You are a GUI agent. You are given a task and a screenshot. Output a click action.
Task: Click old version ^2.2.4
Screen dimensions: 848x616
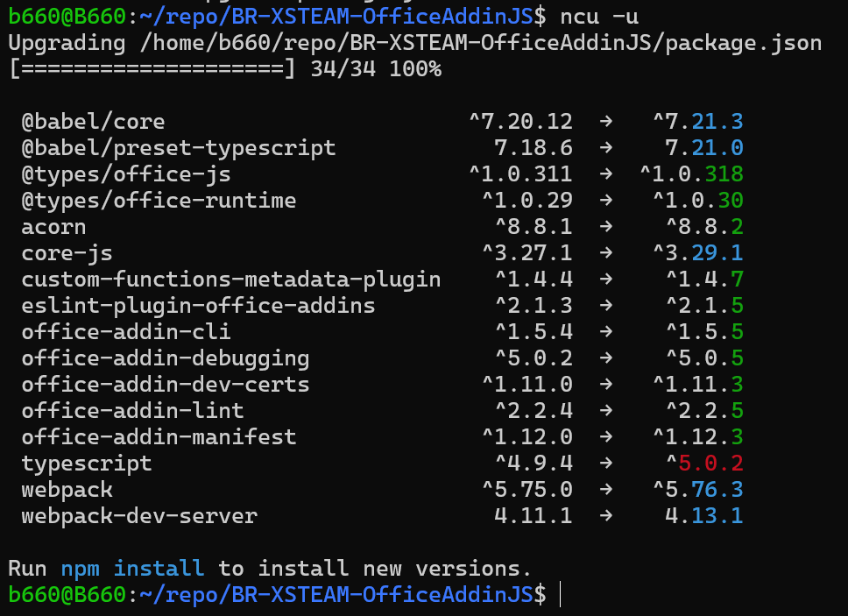point(534,411)
